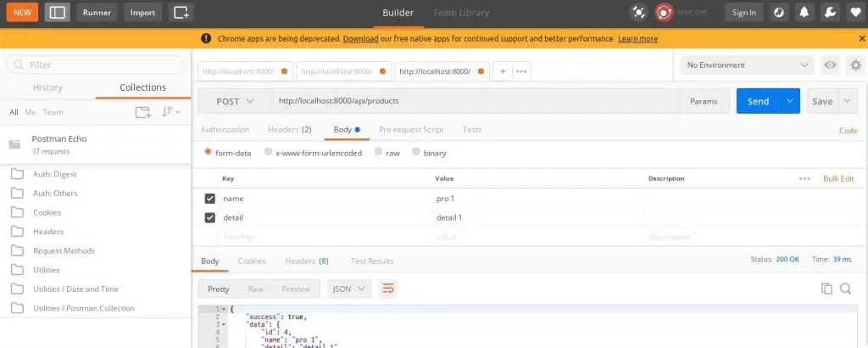This screenshot has height=348, width=868.
Task: Click the heart icon
Action: (x=854, y=12)
